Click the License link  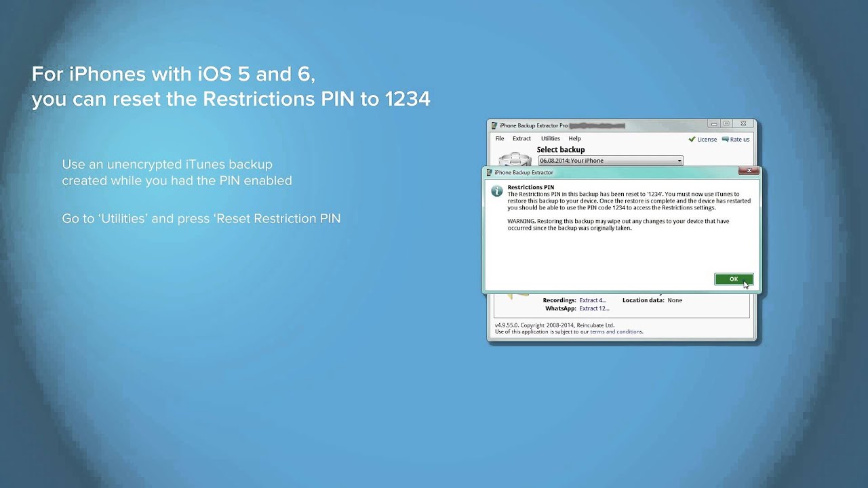click(707, 140)
